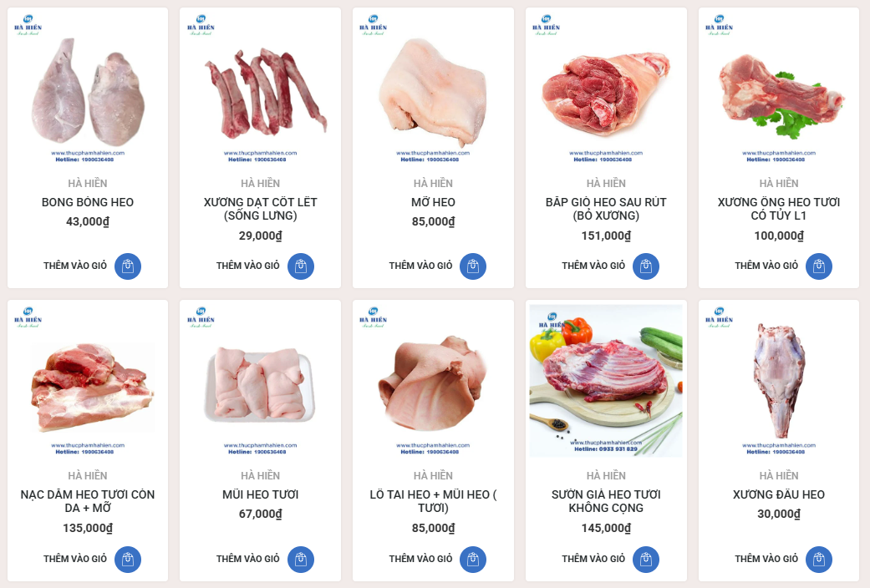Open the Bong Bóng Heo product photo
870x588 pixels.
point(88,89)
